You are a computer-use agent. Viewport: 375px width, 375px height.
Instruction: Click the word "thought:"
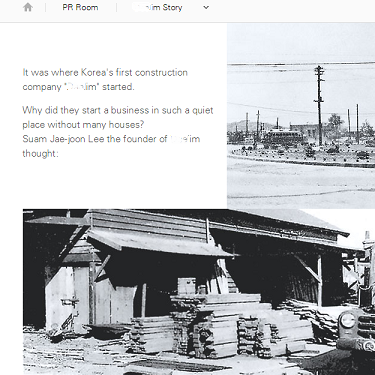[40, 153]
